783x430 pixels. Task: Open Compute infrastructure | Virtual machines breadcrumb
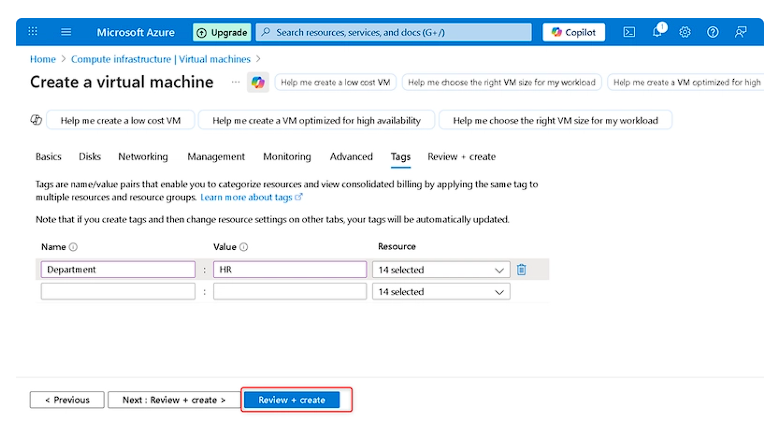[x=161, y=59]
